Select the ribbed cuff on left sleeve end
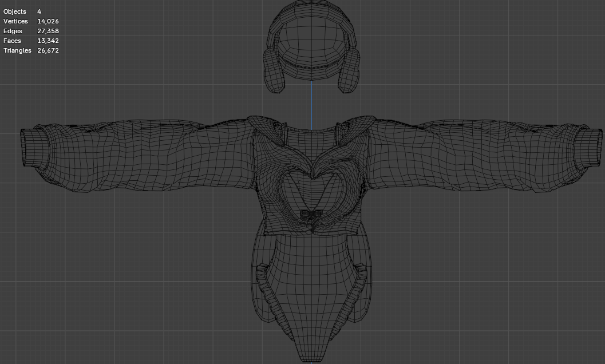This screenshot has width=605, height=364. click(33, 147)
